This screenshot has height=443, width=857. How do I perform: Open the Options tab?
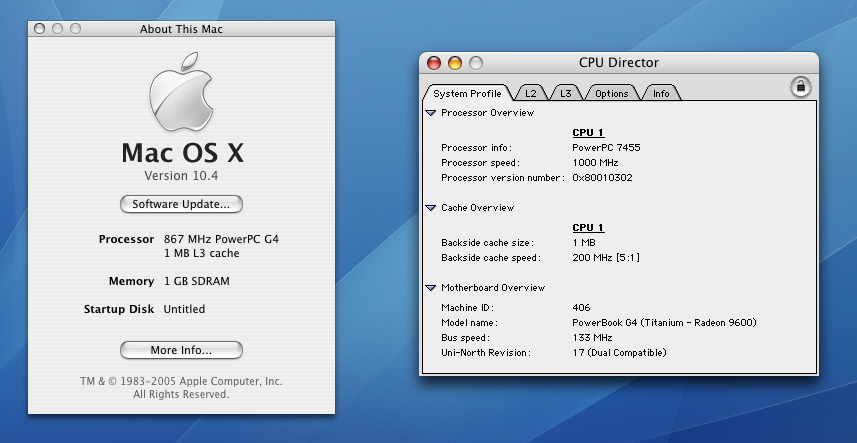[612, 93]
